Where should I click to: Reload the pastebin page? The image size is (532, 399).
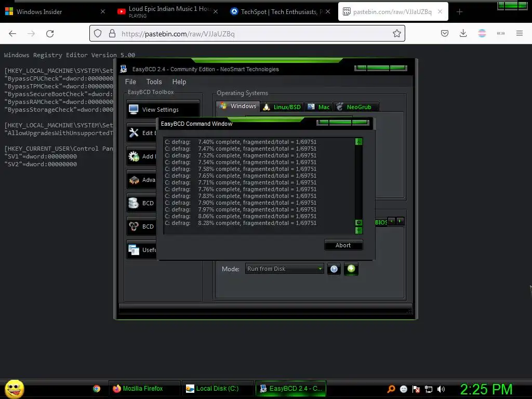[x=50, y=34]
